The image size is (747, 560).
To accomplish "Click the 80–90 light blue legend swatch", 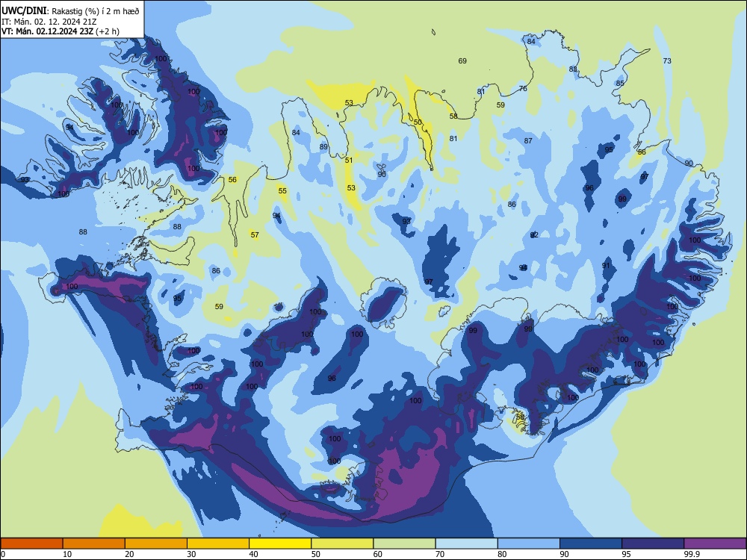I will pos(529,544).
